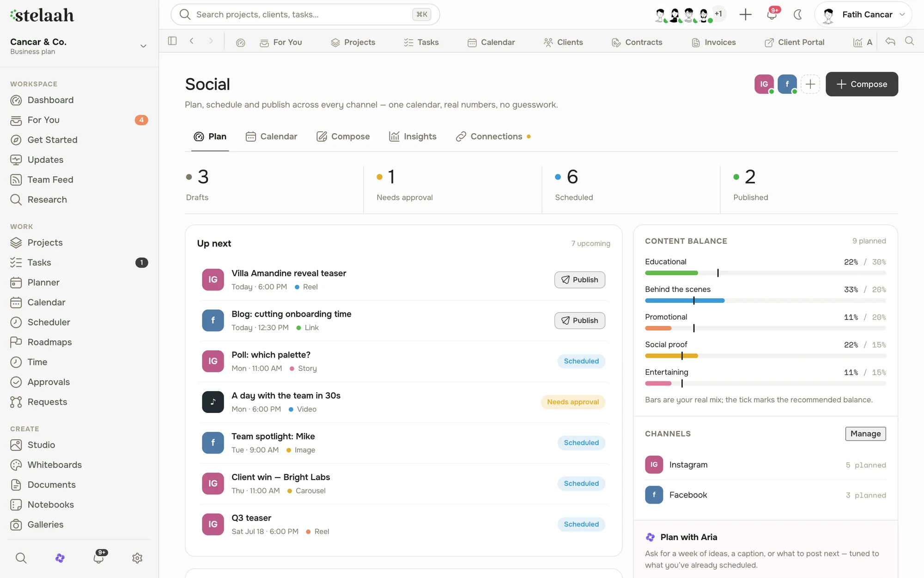
Task: Open the Instagram channel row
Action: tap(765, 465)
